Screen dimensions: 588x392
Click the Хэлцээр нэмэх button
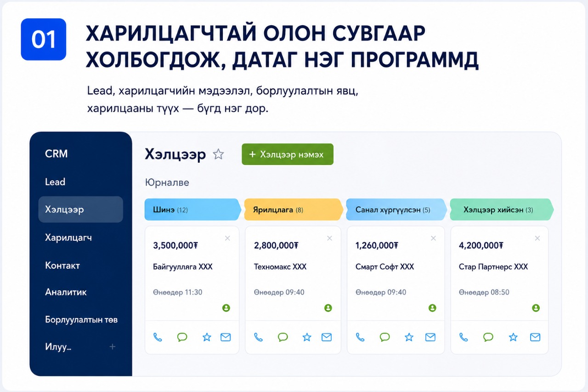(288, 154)
